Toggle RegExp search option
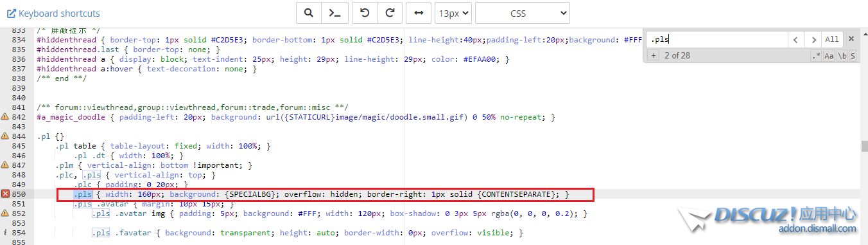Image resolution: width=868 pixels, height=245 pixels. tap(816, 56)
